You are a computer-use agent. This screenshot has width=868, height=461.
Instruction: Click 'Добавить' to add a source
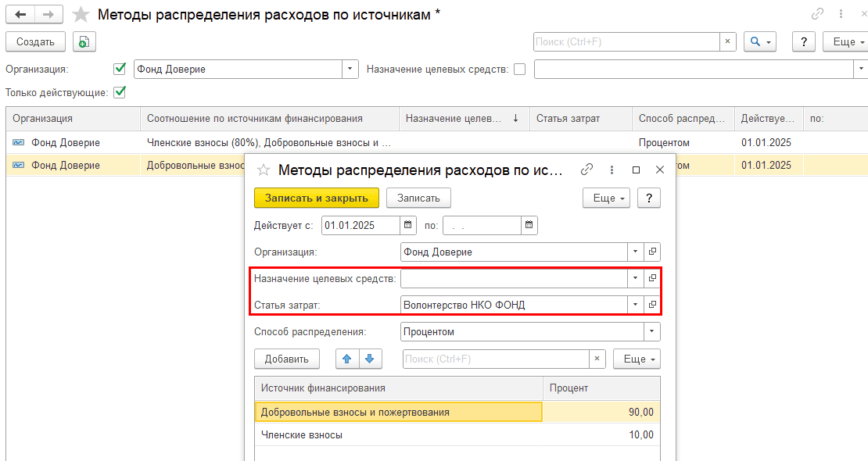(x=287, y=359)
